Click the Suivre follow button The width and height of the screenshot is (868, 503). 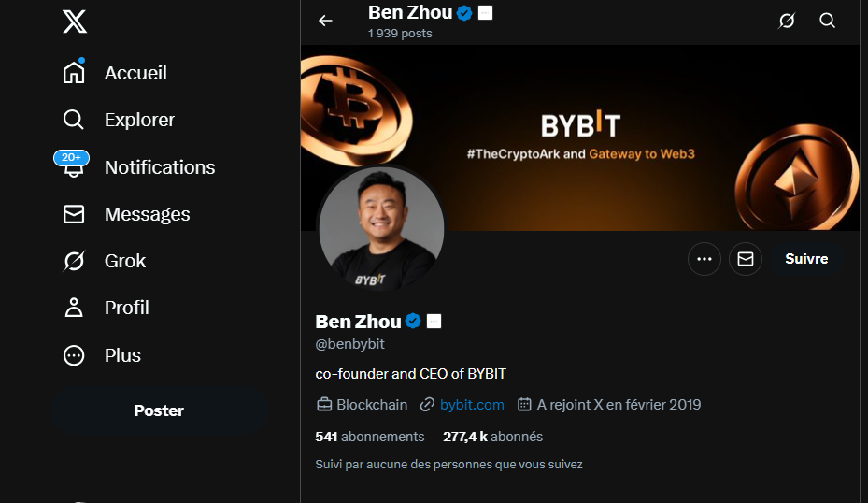coord(806,259)
